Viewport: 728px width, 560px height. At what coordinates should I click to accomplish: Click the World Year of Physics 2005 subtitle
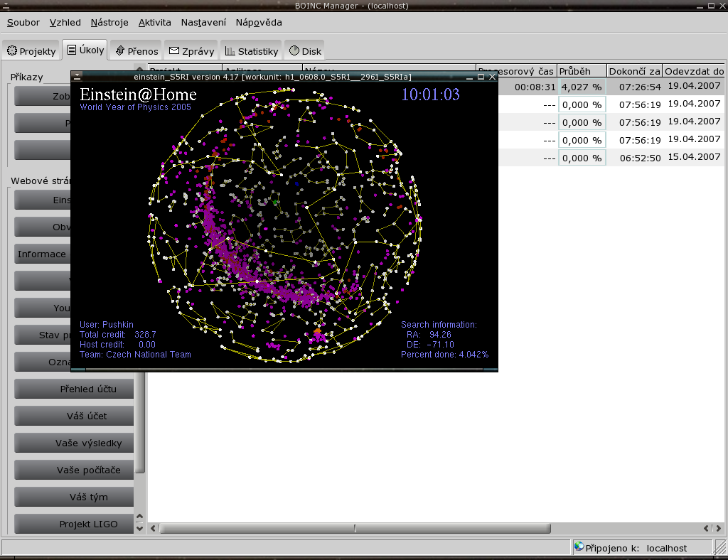click(x=135, y=107)
